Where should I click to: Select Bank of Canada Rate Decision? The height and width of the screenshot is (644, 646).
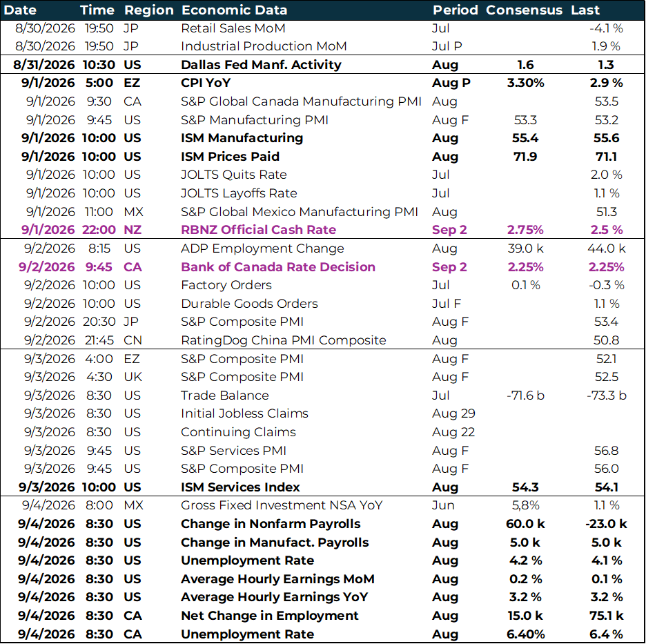pyautogui.click(x=278, y=267)
